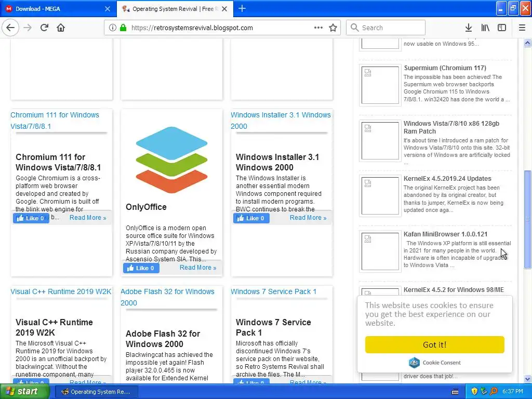Click the green secure padlock icon
The width and height of the screenshot is (532, 399).
[123, 28]
